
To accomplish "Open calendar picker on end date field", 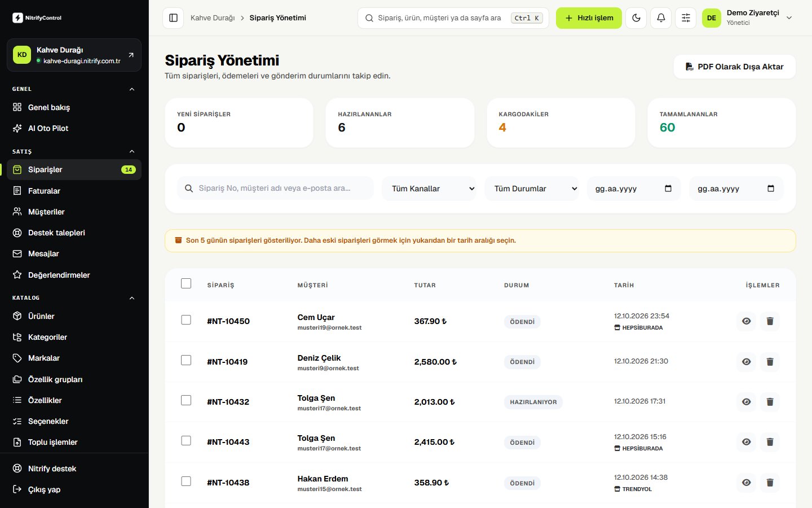I will (x=771, y=189).
